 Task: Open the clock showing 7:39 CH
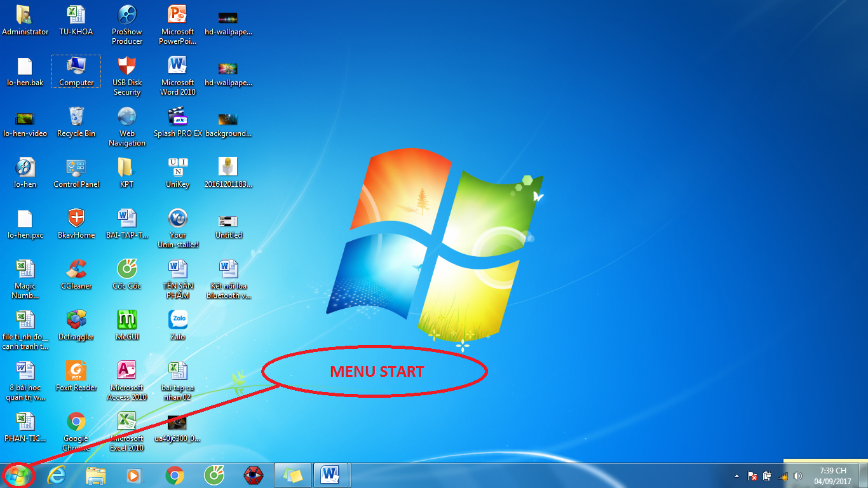tap(832, 476)
